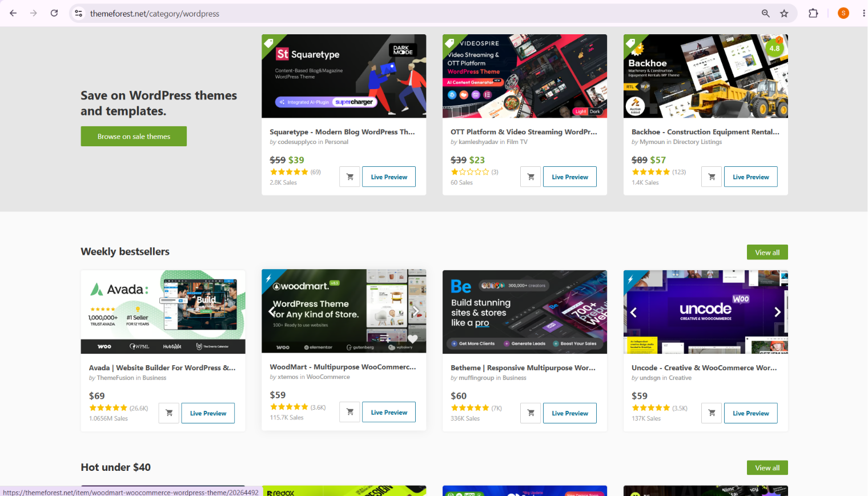Add OTT Platform theme to cart
The width and height of the screenshot is (868, 496).
tap(531, 177)
